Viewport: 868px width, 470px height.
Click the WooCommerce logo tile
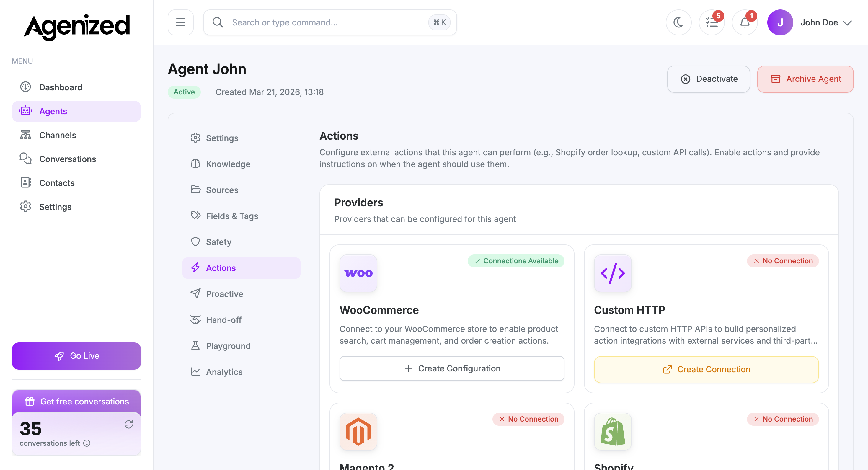pyautogui.click(x=358, y=273)
